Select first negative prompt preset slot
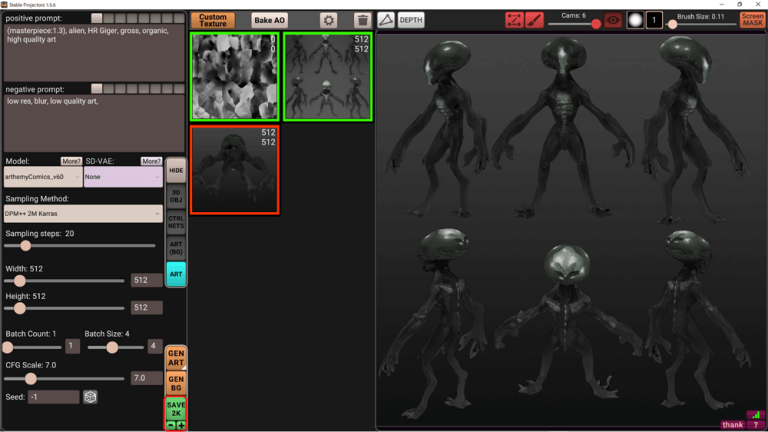Viewport: 768px width, 432px height. coord(96,89)
